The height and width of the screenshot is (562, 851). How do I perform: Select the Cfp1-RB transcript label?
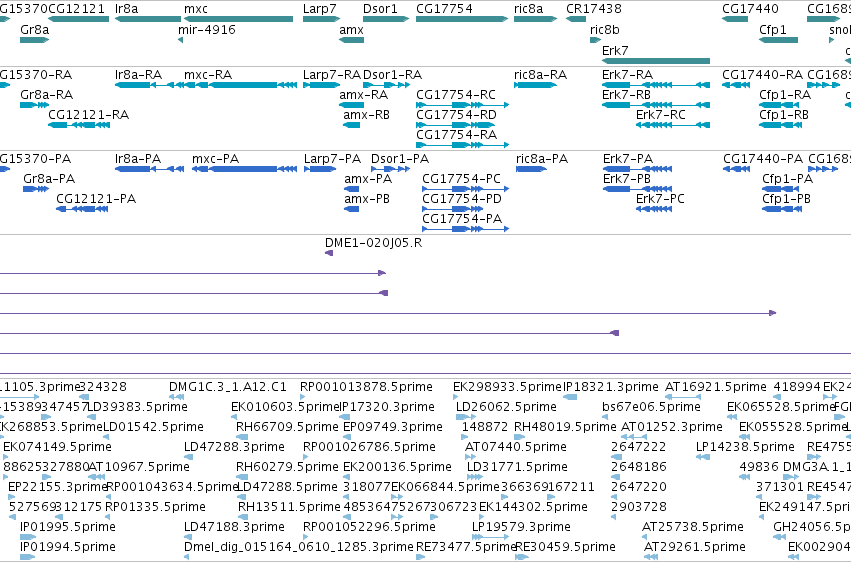[x=784, y=114]
